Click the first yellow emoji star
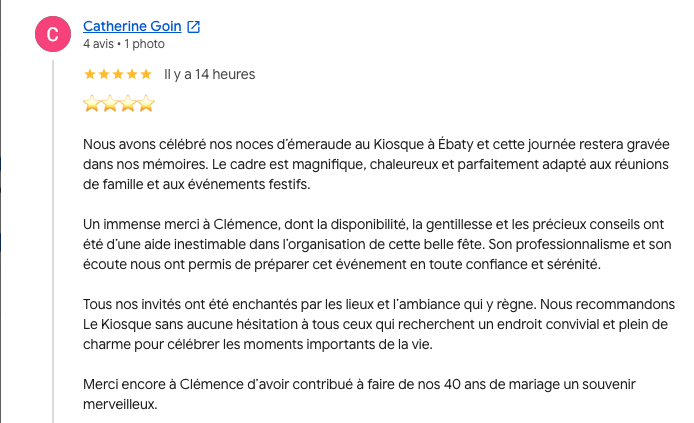Image resolution: width=694 pixels, height=423 pixels. (x=92, y=104)
